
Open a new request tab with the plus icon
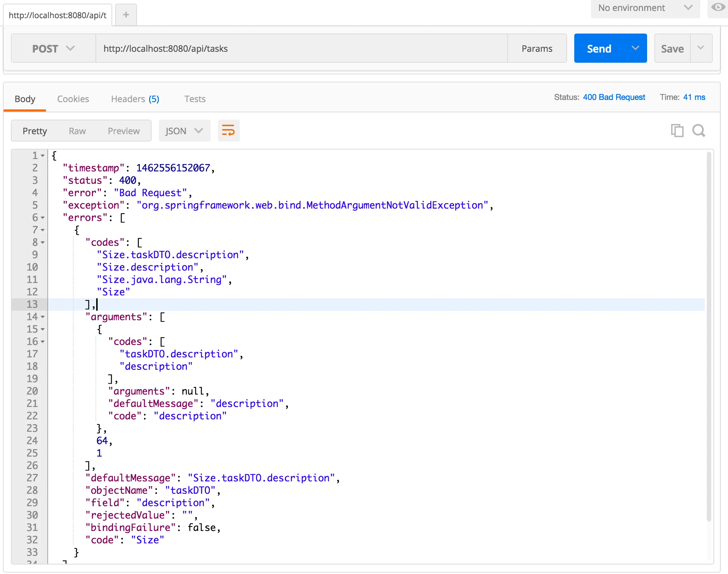tap(125, 14)
